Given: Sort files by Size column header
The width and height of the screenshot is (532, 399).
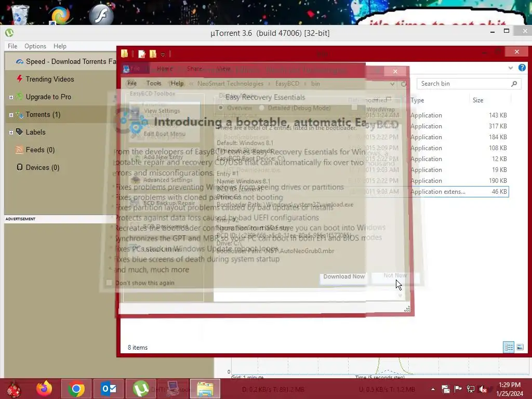Looking at the screenshot, I should coord(478,100).
